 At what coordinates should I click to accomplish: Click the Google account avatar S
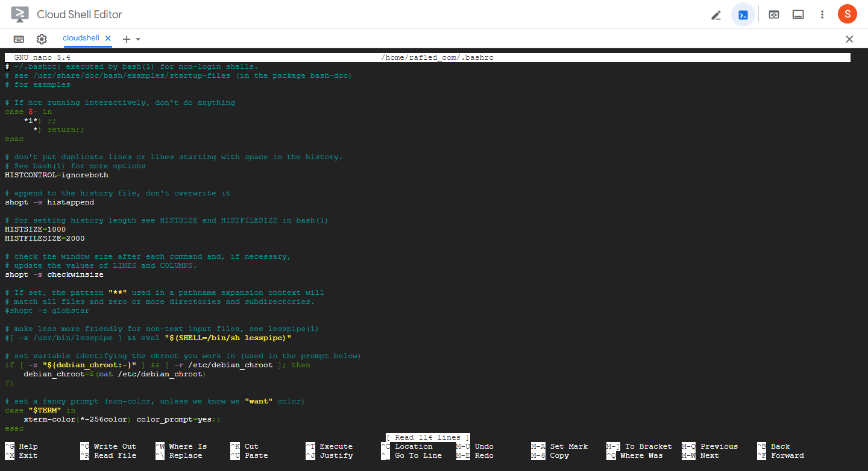point(847,14)
